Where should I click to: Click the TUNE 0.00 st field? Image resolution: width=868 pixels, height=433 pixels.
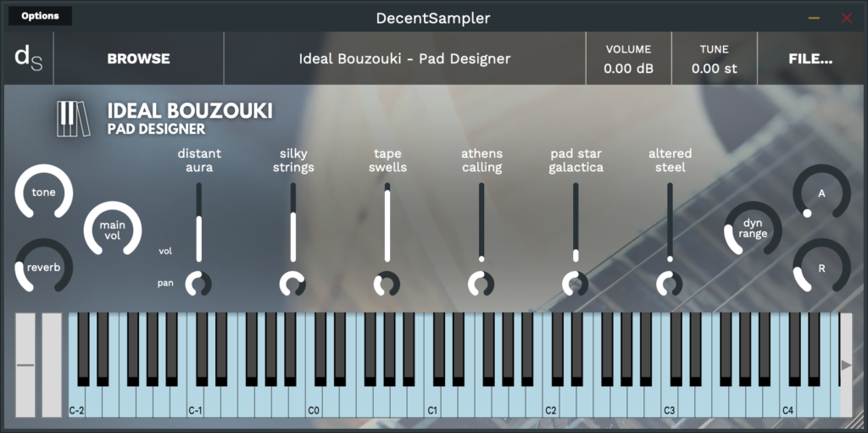714,58
